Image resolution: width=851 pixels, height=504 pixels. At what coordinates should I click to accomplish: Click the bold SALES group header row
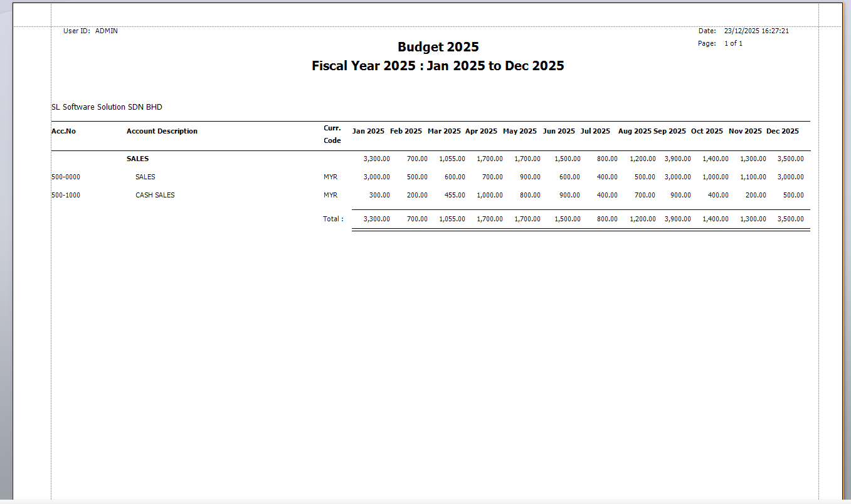137,159
